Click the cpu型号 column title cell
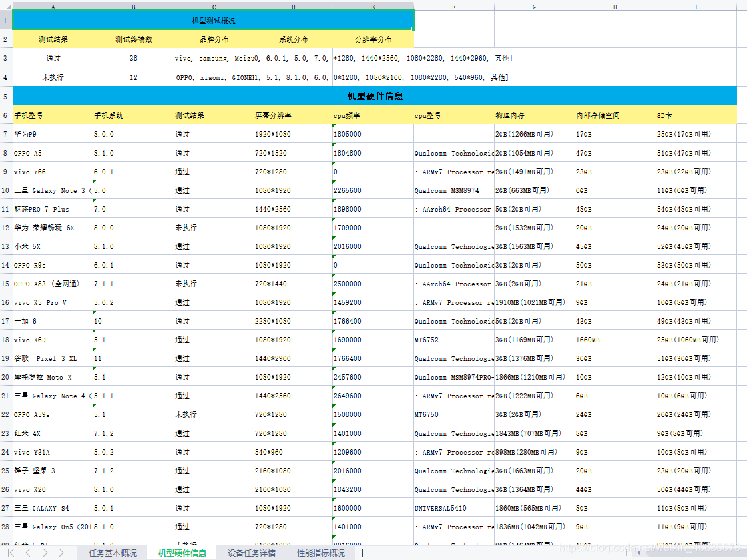 (453, 115)
